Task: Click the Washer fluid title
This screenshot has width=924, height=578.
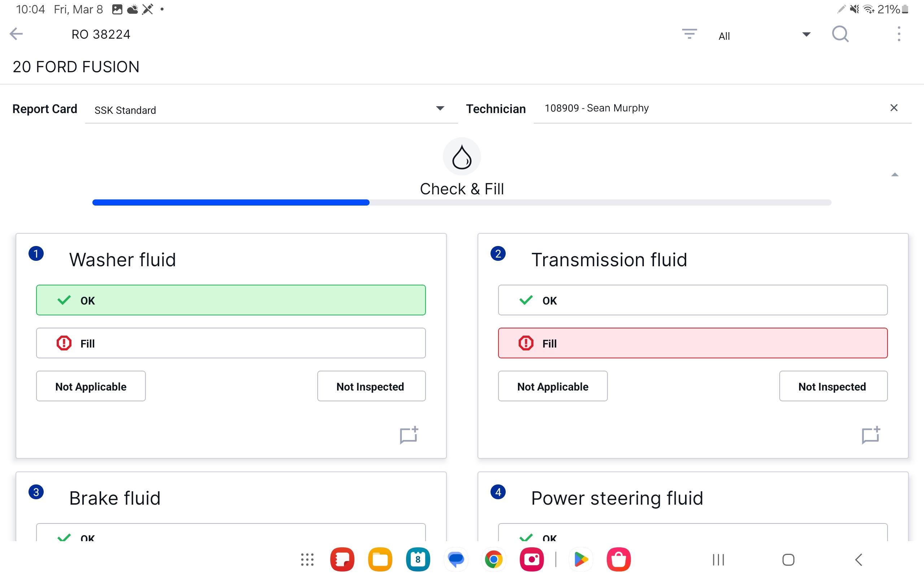Action: click(122, 260)
